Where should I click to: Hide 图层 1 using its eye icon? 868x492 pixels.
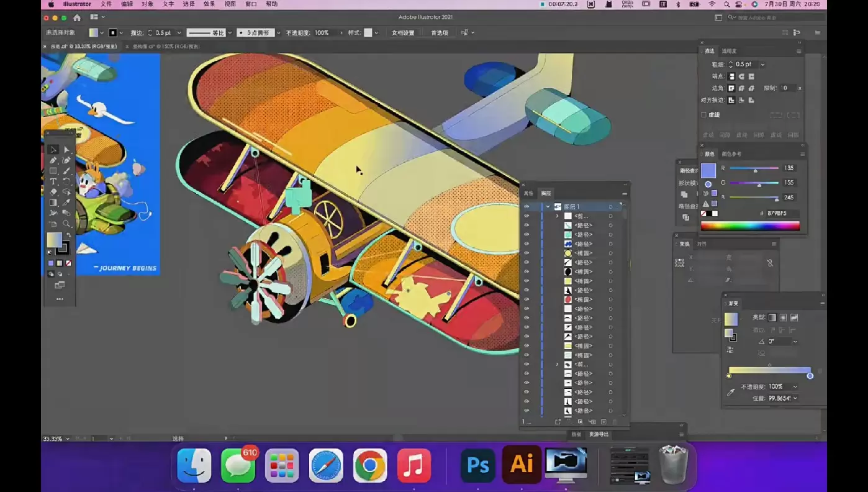[527, 207]
